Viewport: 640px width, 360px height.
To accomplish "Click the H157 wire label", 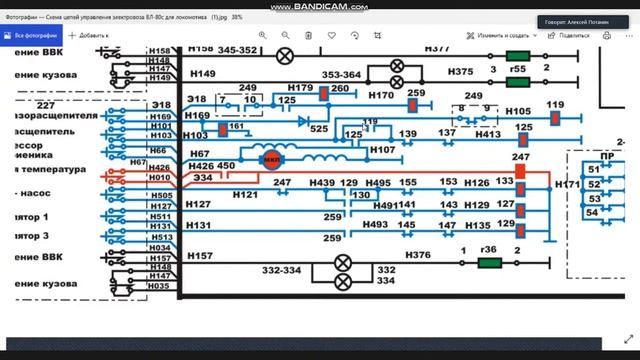I will point(200,256).
